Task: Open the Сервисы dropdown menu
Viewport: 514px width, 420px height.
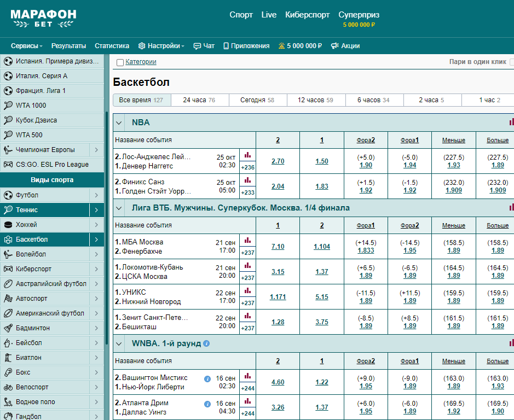Action: click(27, 46)
